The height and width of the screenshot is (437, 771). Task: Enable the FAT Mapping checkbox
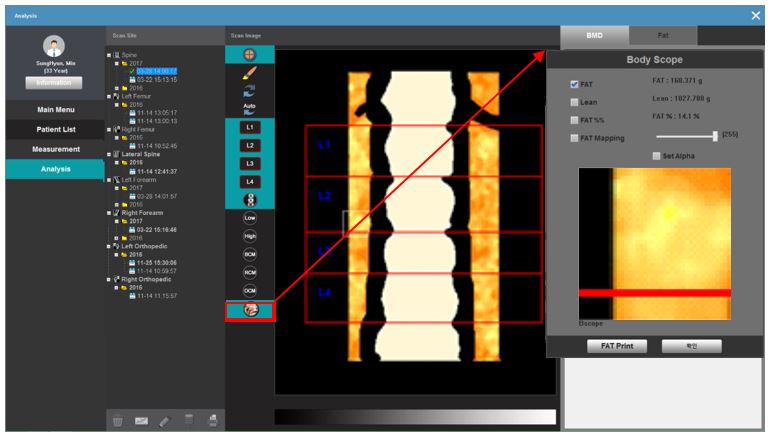point(573,138)
